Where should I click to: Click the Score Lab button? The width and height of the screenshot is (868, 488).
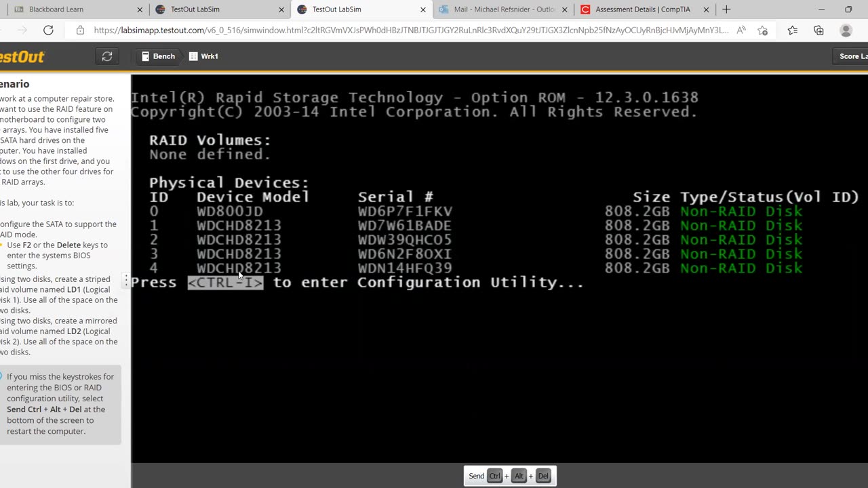850,56
